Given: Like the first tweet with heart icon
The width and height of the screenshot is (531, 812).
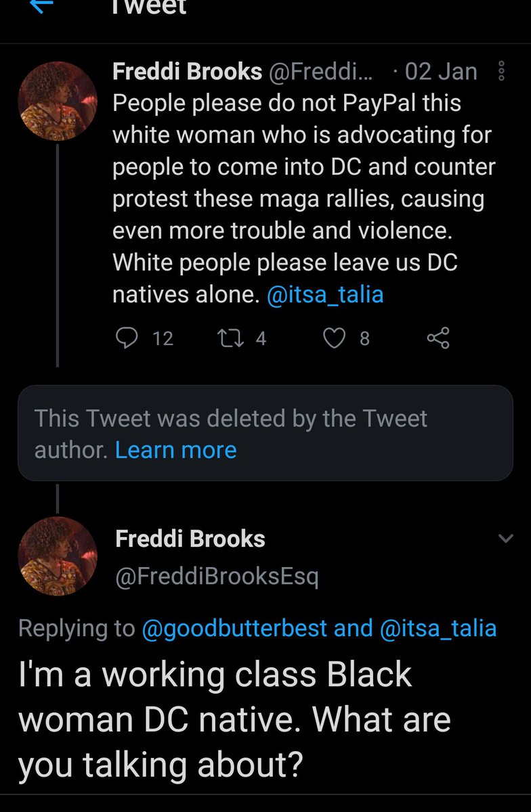Looking at the screenshot, I should [x=334, y=338].
